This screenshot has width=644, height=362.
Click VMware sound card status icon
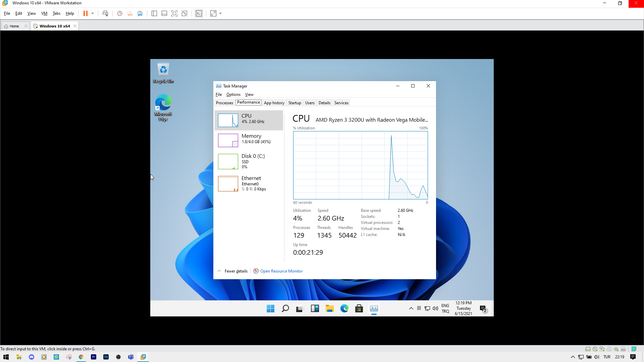616,349
